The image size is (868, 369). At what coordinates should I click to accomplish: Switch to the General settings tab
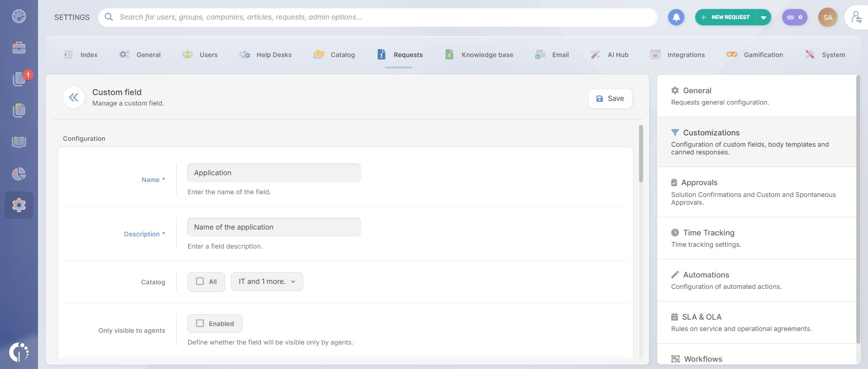[140, 55]
